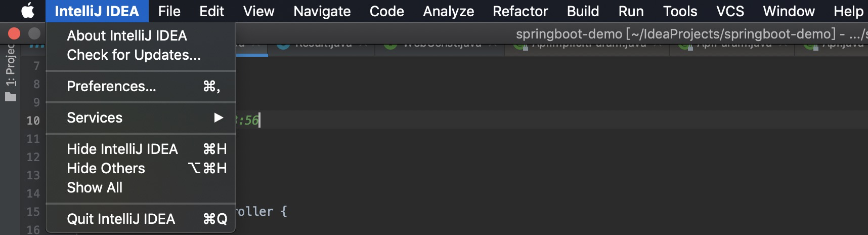
Task: Open the Apple menu icon
Action: pyautogui.click(x=28, y=11)
